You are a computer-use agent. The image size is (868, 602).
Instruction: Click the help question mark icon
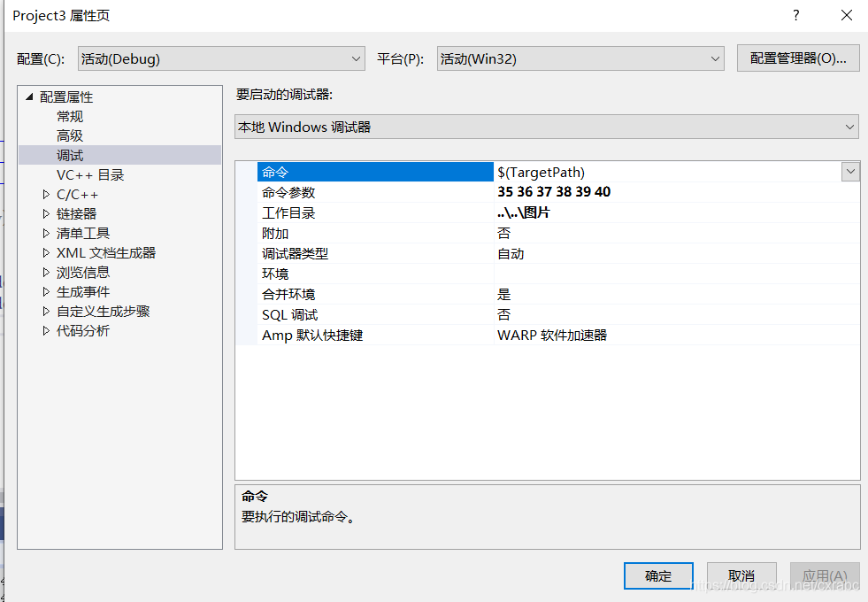pyautogui.click(x=795, y=15)
